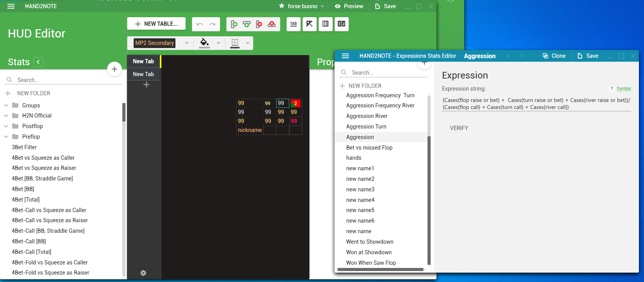Click the Stats panel vertical scrollbar

click(124, 112)
